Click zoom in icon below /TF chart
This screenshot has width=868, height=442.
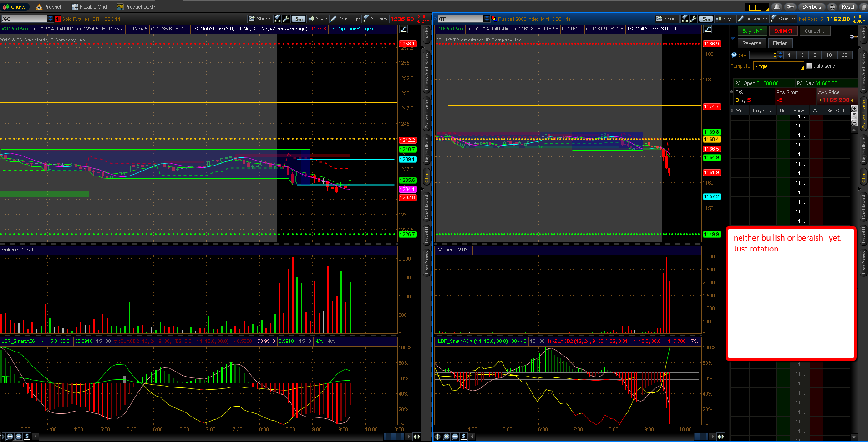447,437
